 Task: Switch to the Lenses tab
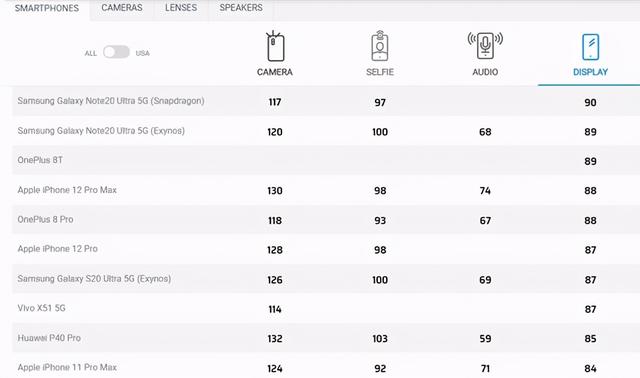click(181, 8)
